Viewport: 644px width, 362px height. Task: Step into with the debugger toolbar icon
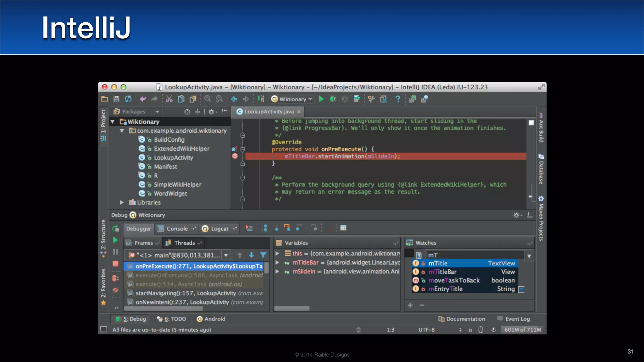point(275,228)
